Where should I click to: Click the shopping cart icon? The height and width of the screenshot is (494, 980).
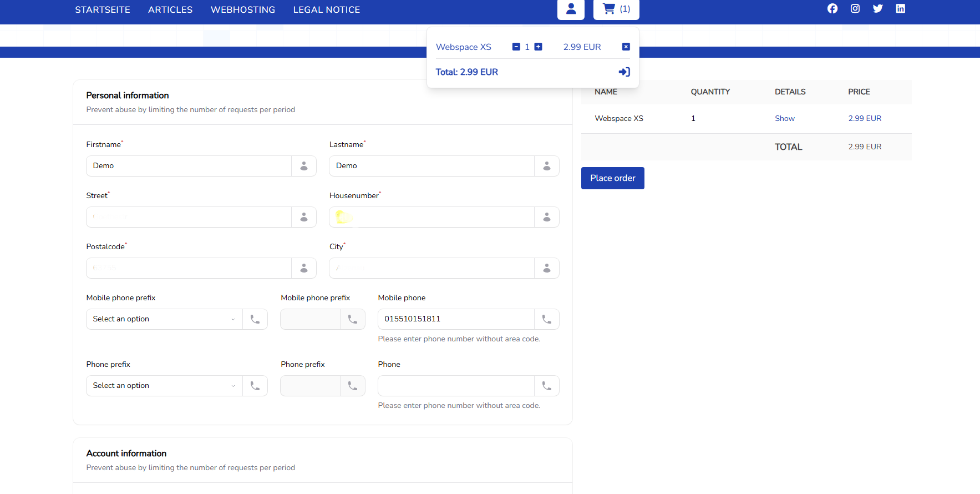[609, 9]
